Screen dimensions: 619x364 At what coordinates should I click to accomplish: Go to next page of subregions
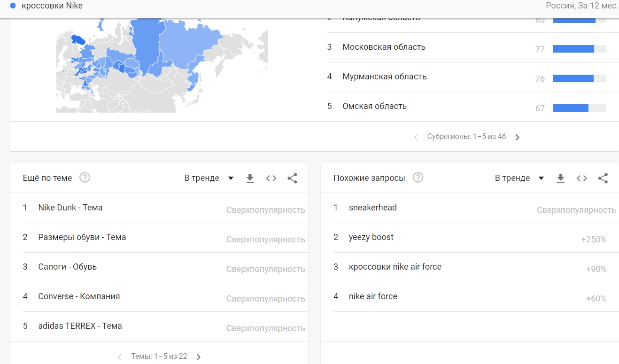click(x=518, y=137)
